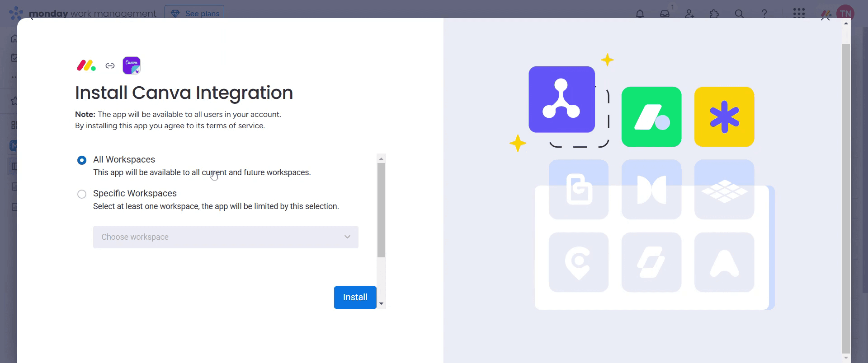This screenshot has width=868, height=363.
Task: Click the invite members icon
Action: click(x=689, y=14)
